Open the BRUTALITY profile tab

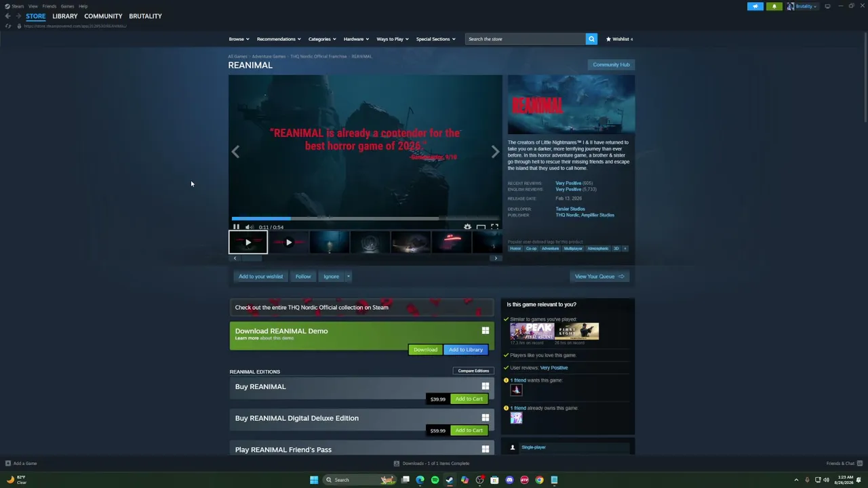145,16
